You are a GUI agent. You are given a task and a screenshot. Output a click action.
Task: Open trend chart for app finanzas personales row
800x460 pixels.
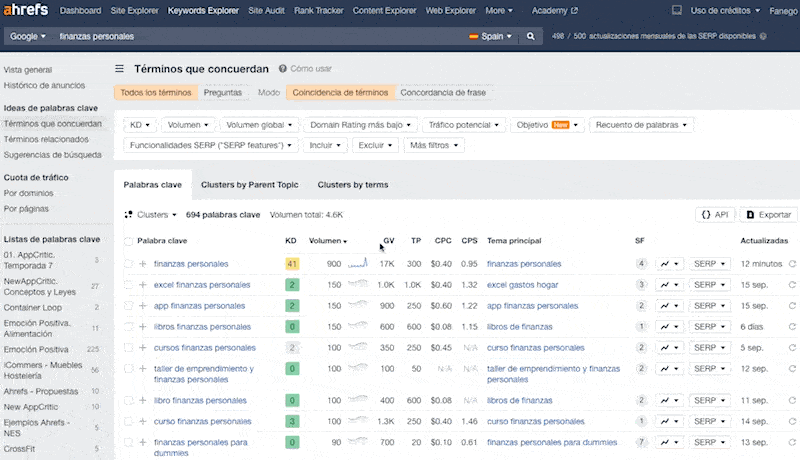(669, 305)
